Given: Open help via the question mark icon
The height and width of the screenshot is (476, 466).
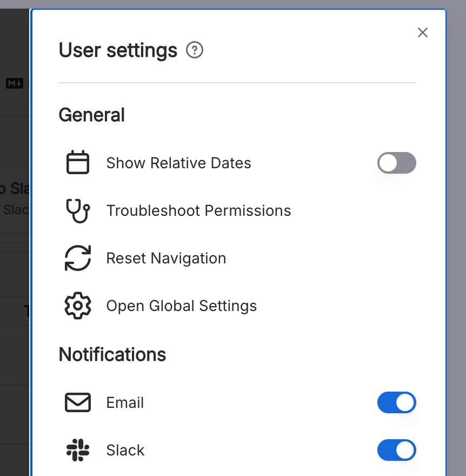Looking at the screenshot, I should click(x=195, y=50).
